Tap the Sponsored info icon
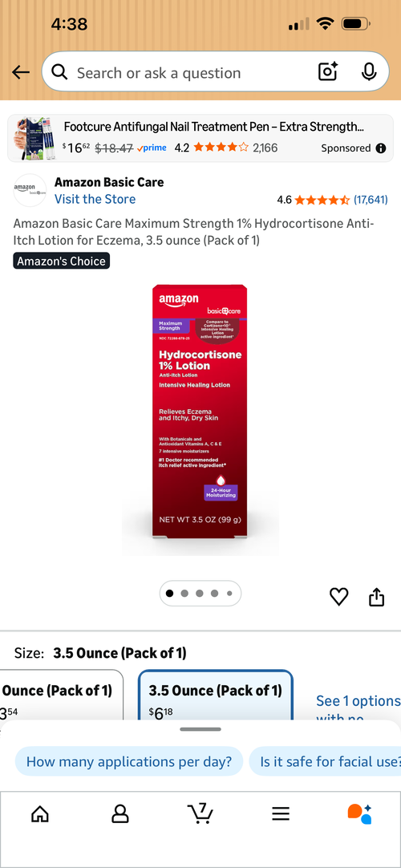 click(380, 148)
